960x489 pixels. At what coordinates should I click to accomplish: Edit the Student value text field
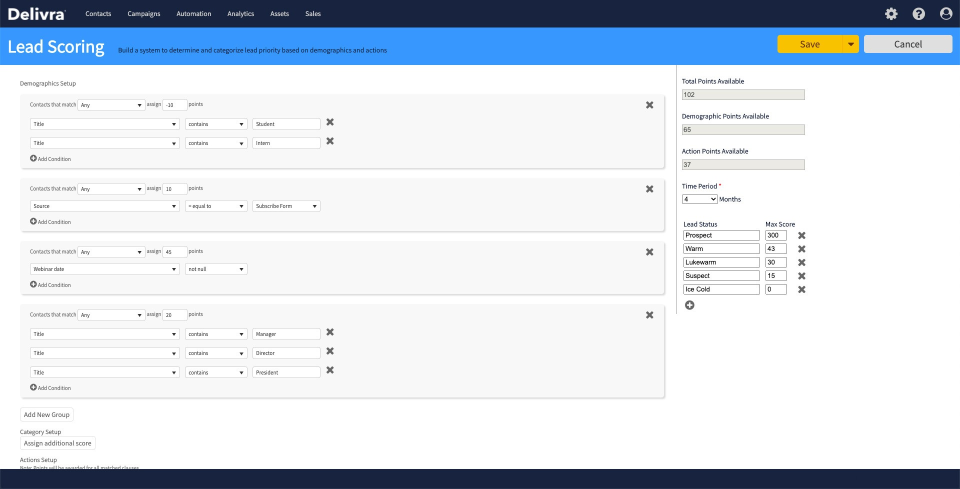(287, 124)
